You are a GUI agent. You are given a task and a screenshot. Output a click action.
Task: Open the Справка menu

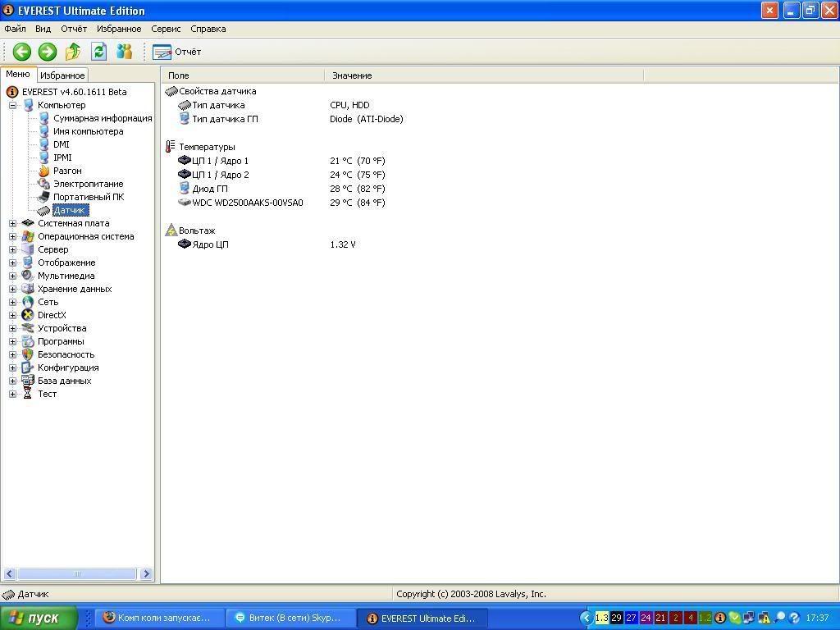pyautogui.click(x=208, y=29)
